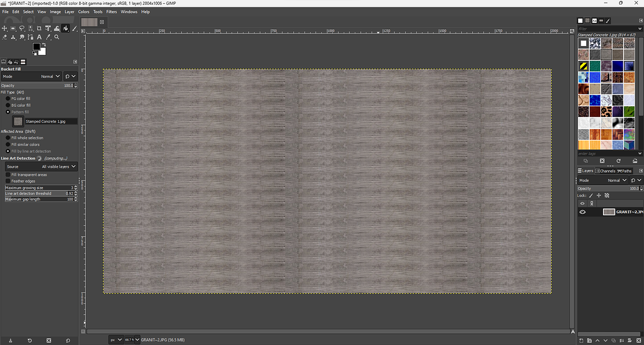Select the Paths tool
This screenshot has width=644, height=345.
pos(30,37)
